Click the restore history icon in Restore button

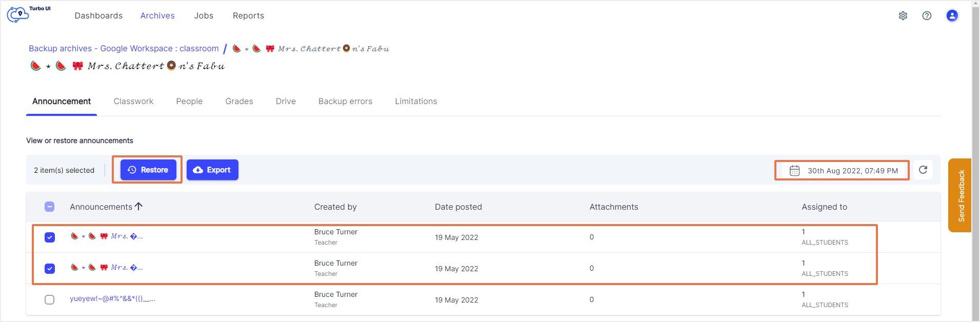tap(132, 170)
